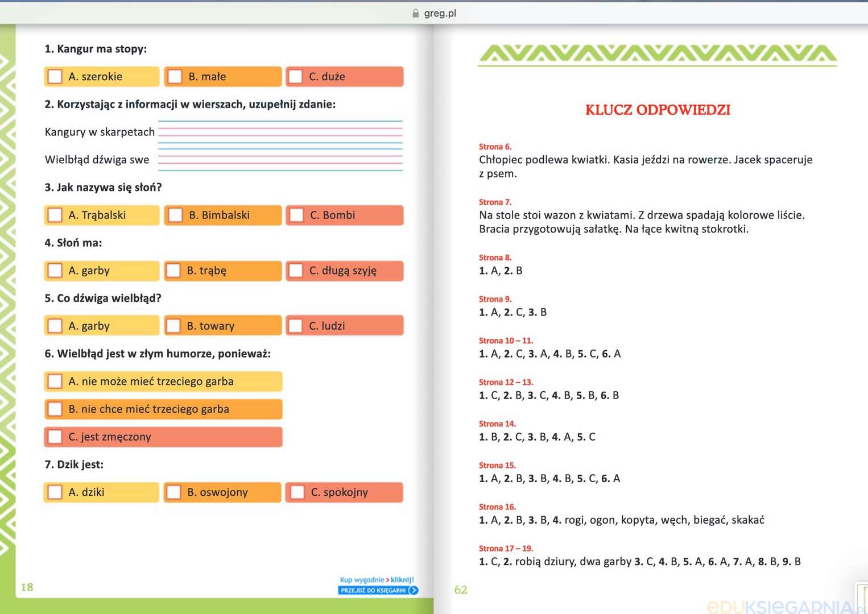
Task: Click the 'Strona 9.' label
Action: [495, 299]
